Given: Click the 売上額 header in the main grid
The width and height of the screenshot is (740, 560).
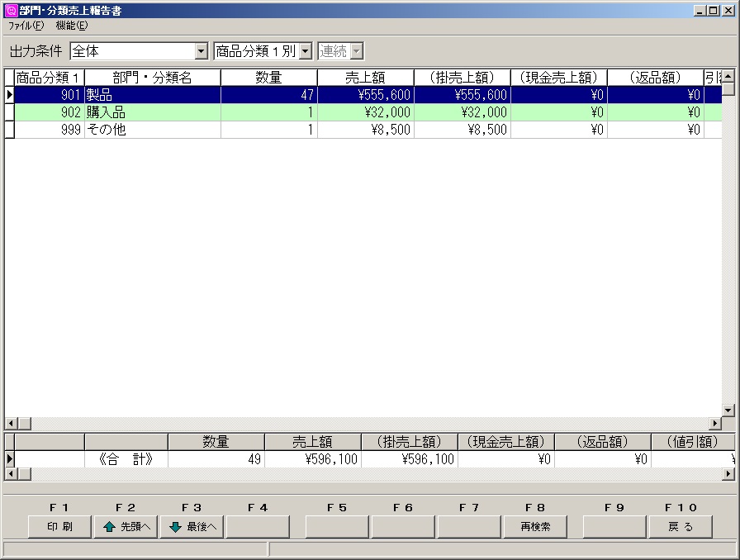Looking at the screenshot, I should click(366, 78).
